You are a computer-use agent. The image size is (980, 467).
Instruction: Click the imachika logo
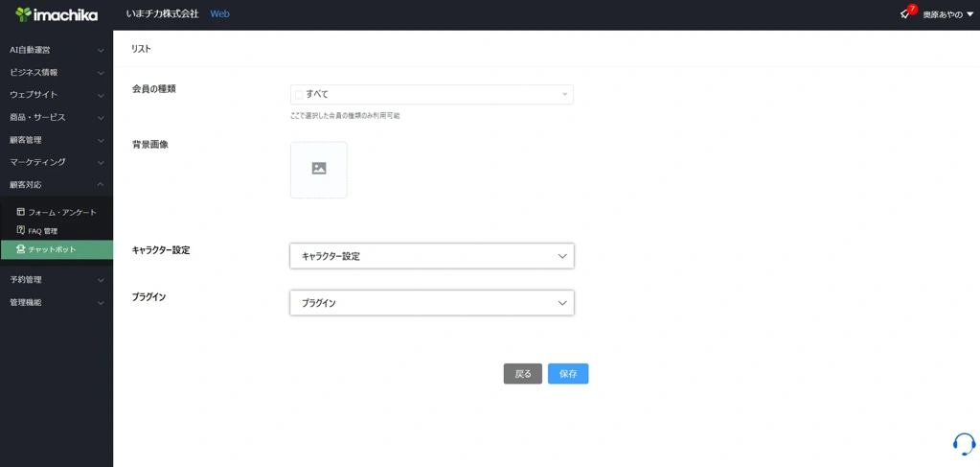tap(57, 14)
